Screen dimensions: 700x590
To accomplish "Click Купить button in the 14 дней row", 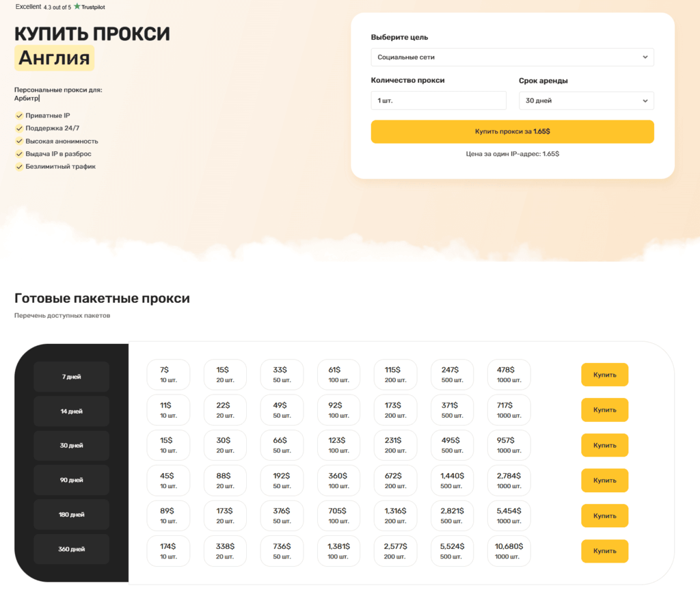I will point(604,410).
